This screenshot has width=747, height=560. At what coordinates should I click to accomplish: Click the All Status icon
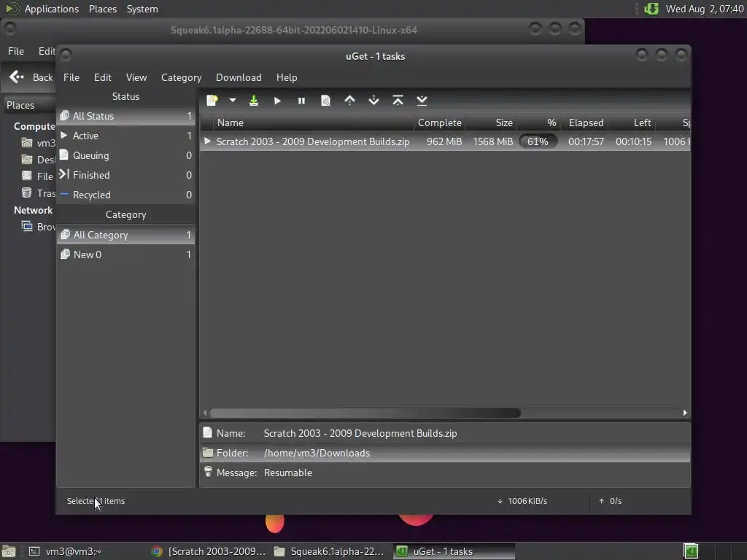click(64, 116)
